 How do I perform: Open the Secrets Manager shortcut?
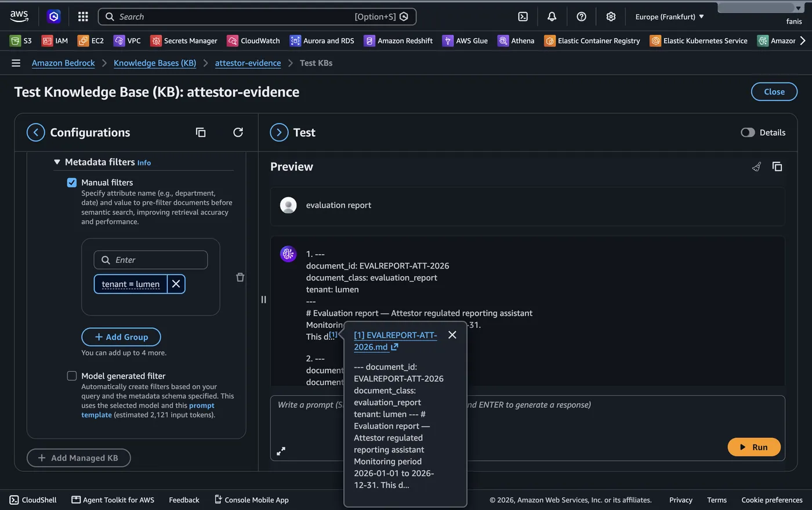184,41
